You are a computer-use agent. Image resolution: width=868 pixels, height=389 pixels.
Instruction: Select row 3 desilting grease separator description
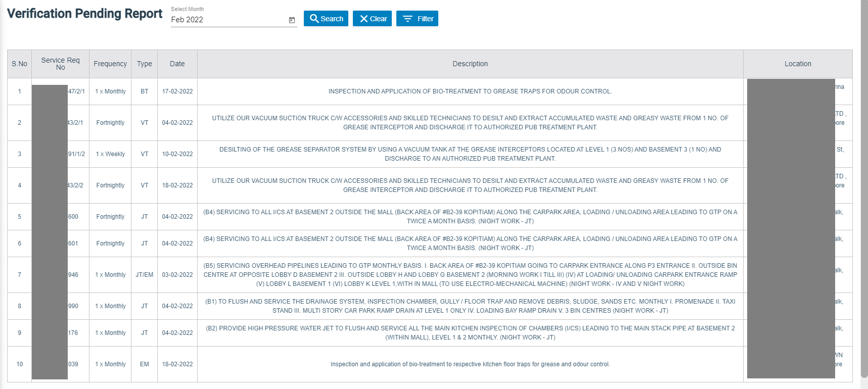(470, 154)
